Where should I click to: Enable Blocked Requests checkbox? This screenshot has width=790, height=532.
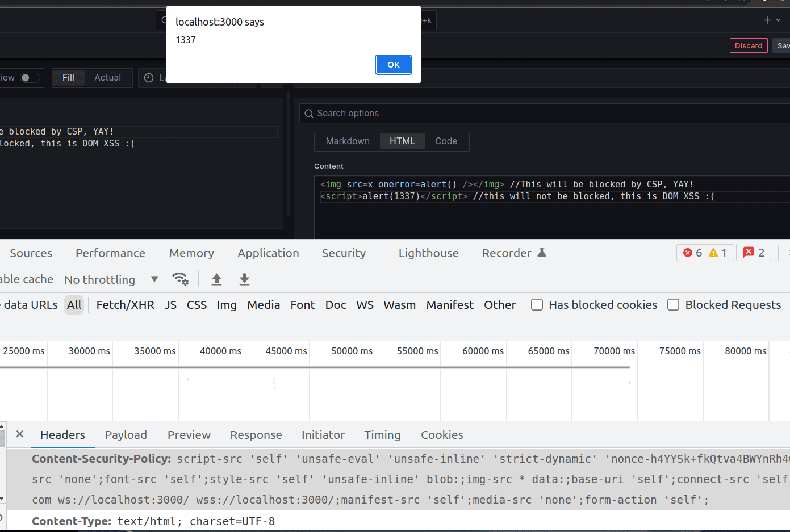pyautogui.click(x=673, y=305)
